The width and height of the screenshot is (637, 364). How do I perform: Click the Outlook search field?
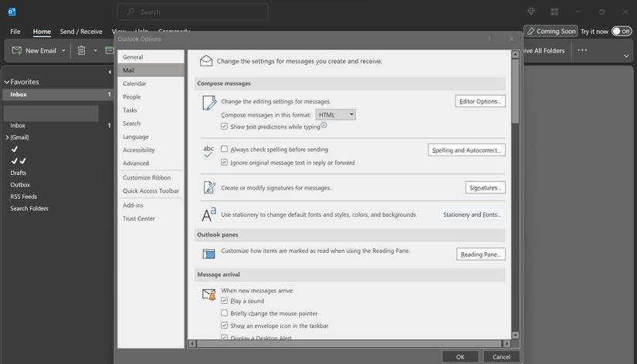[193, 12]
